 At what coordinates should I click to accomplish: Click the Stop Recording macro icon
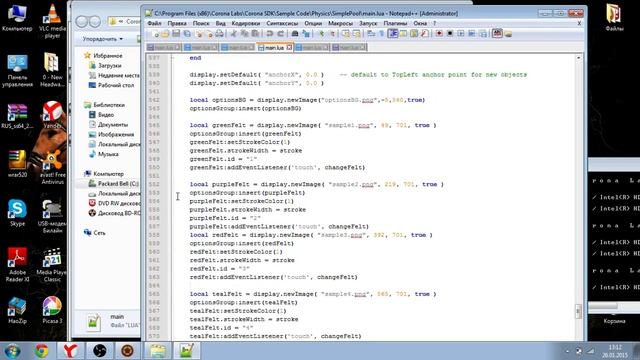[x=449, y=34]
